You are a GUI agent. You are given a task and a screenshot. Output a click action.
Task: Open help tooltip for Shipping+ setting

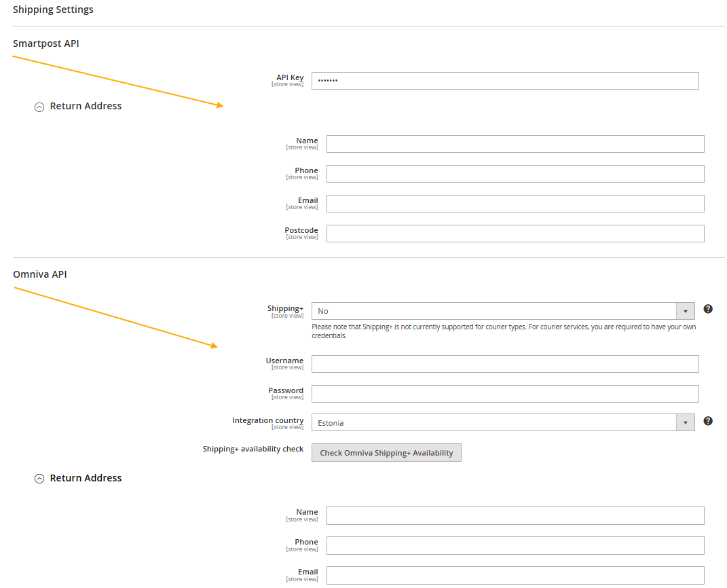(x=707, y=309)
